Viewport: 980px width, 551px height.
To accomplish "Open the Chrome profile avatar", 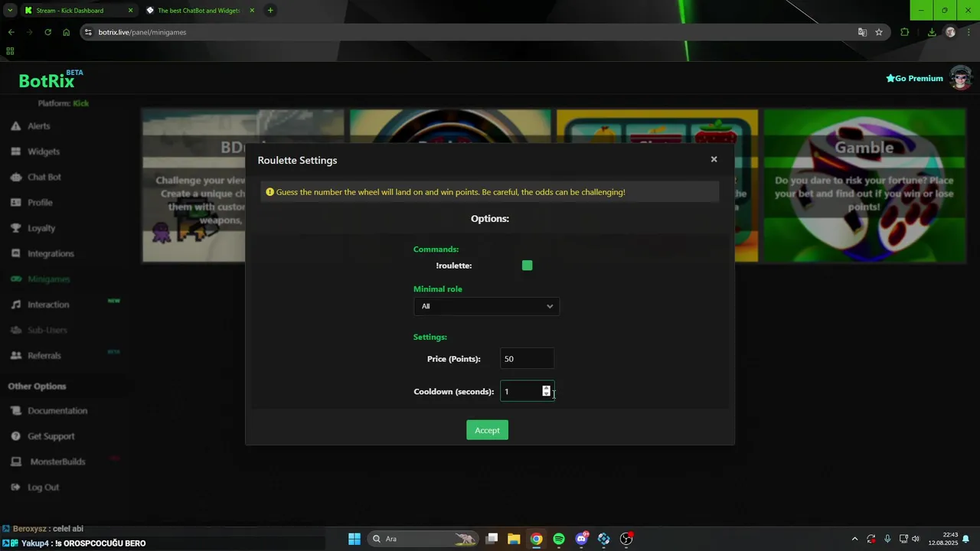I will (950, 32).
